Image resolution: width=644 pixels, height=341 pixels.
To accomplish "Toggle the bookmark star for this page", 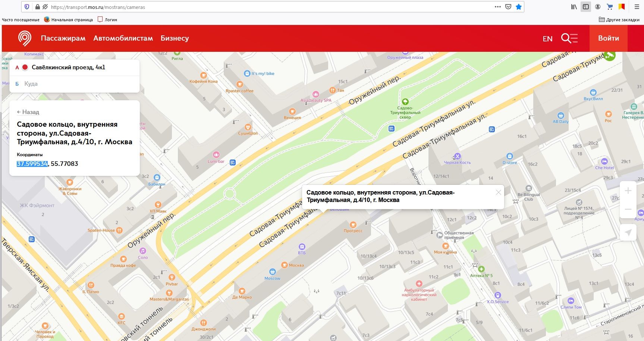I will tap(518, 7).
